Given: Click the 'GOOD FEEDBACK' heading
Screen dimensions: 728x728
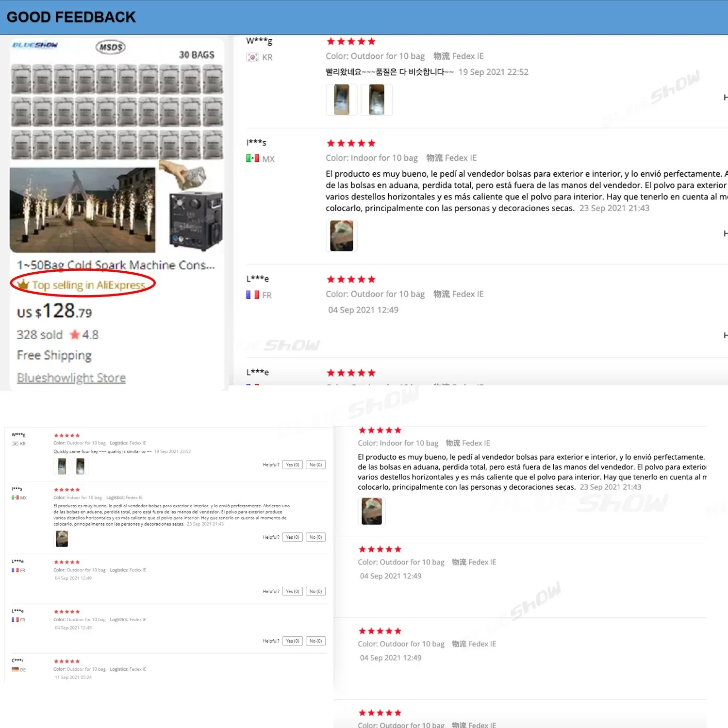Looking at the screenshot, I should pos(71,17).
